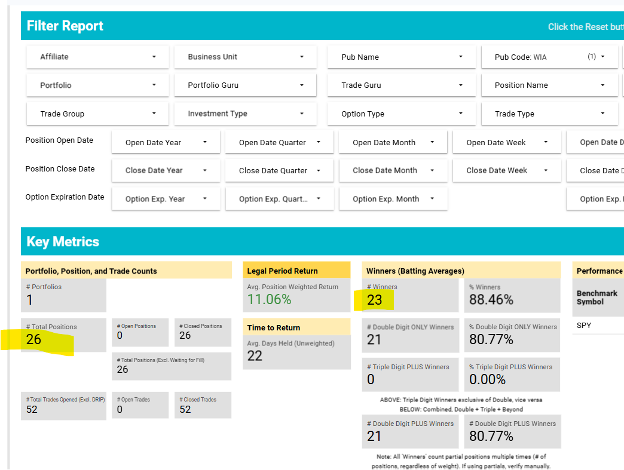The height and width of the screenshot is (470, 624).
Task: Select the 11.06% weighted return metric
Action: 269,299
